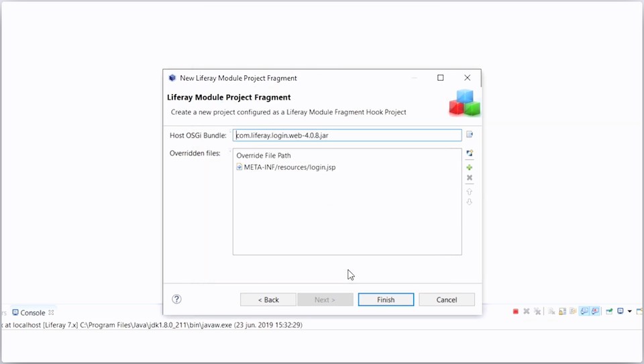Select META-INF/resources/login.jsp override entry
The image size is (644, 364).
point(286,167)
